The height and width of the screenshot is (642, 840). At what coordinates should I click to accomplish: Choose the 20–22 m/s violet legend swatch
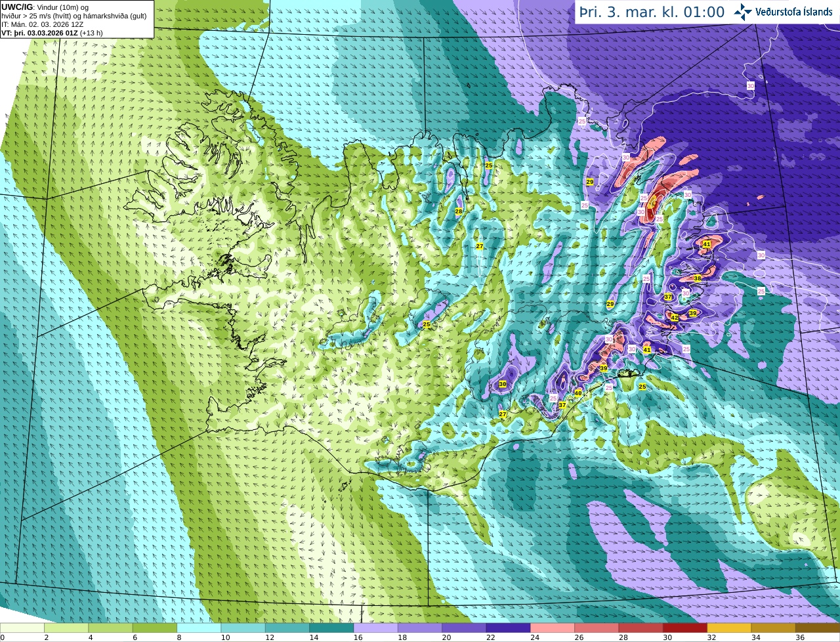(464, 628)
